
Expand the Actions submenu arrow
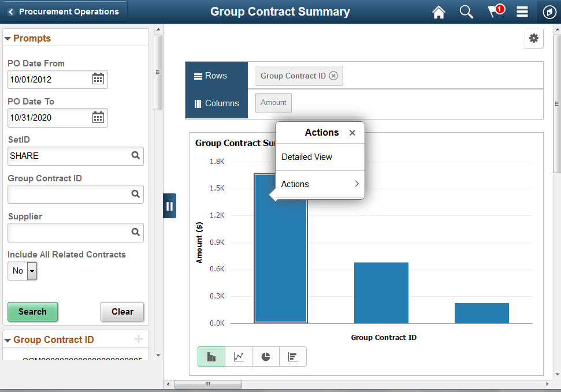(x=358, y=184)
